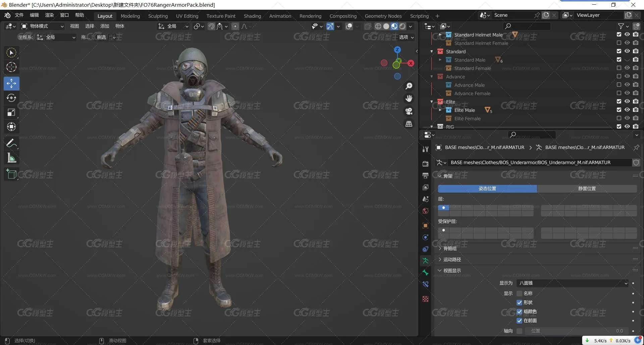
Task: Open the Render properties tab
Action: click(425, 163)
